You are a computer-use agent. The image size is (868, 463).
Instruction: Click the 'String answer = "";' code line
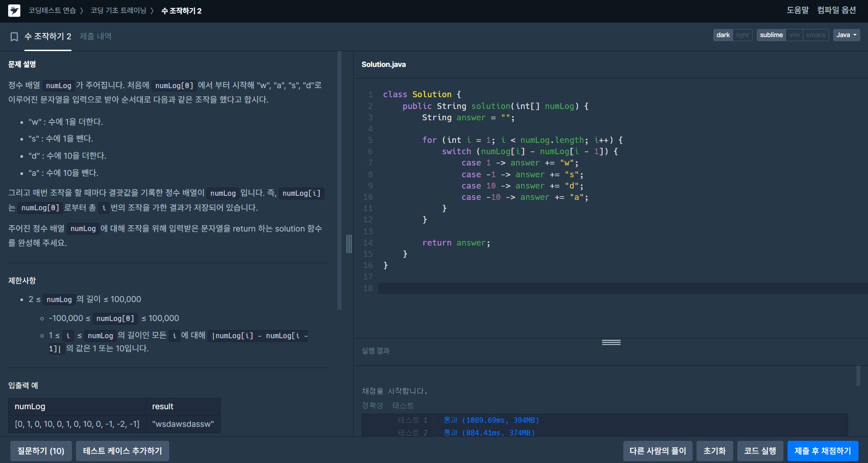click(x=468, y=118)
